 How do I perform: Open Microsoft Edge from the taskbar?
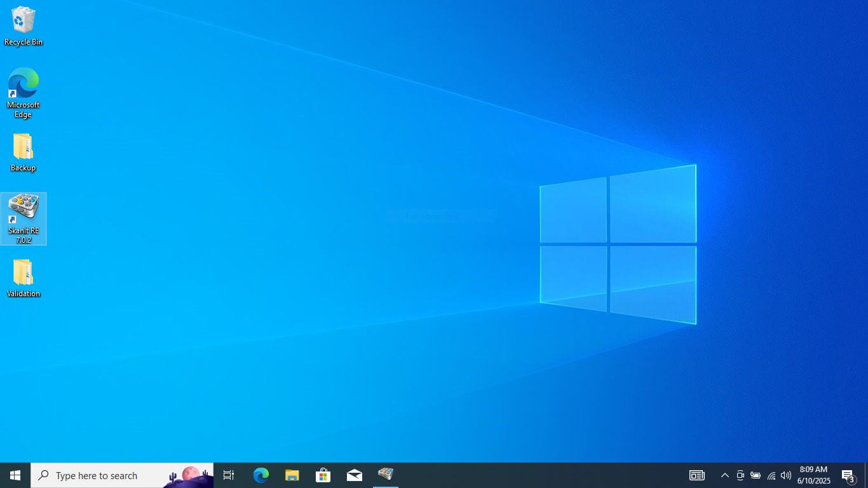click(261, 475)
